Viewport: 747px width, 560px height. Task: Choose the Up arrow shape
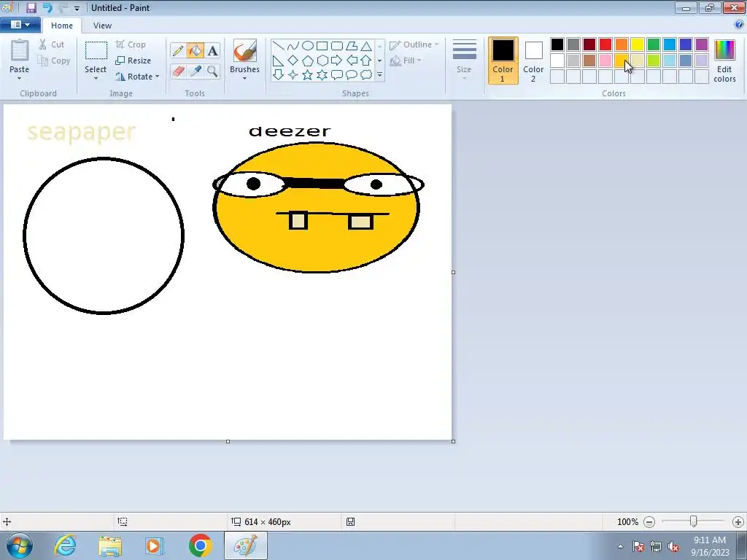(366, 61)
